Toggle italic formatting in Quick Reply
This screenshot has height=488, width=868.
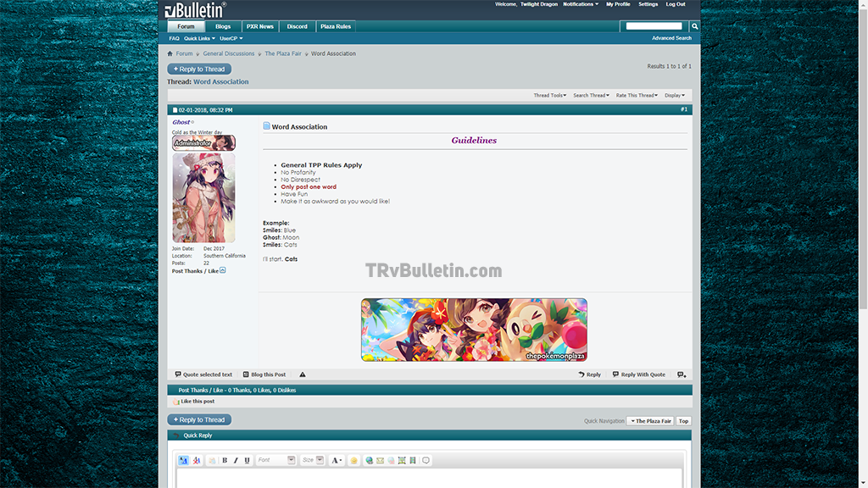[x=236, y=460]
